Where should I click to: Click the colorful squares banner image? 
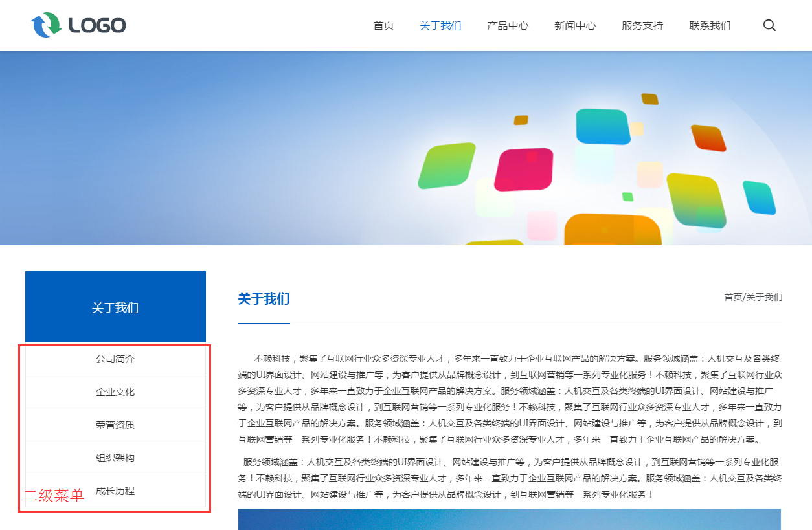click(406, 148)
